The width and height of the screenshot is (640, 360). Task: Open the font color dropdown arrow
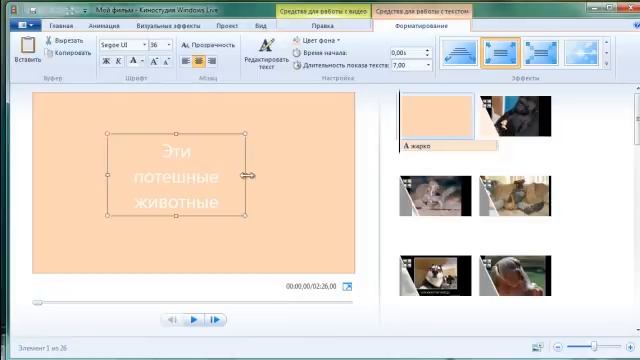(142, 61)
